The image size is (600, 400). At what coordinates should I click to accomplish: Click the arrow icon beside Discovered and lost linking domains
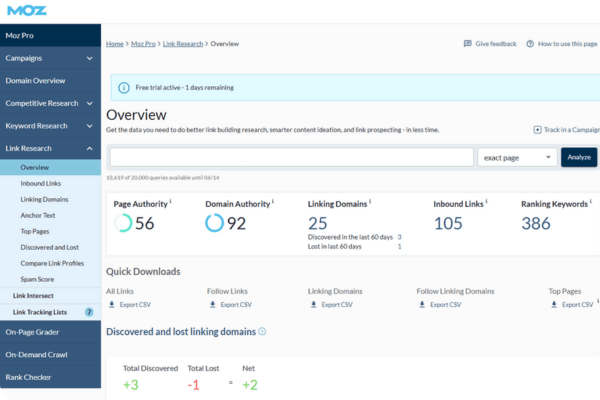(262, 331)
